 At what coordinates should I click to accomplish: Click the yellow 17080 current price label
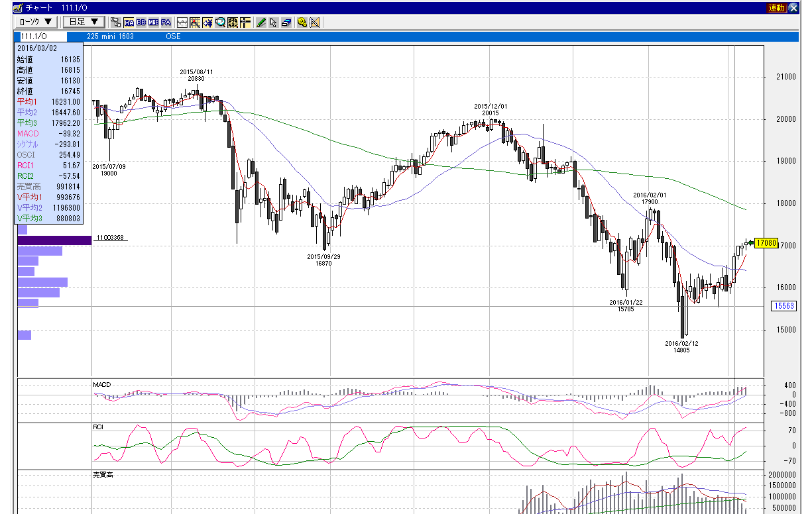point(766,243)
